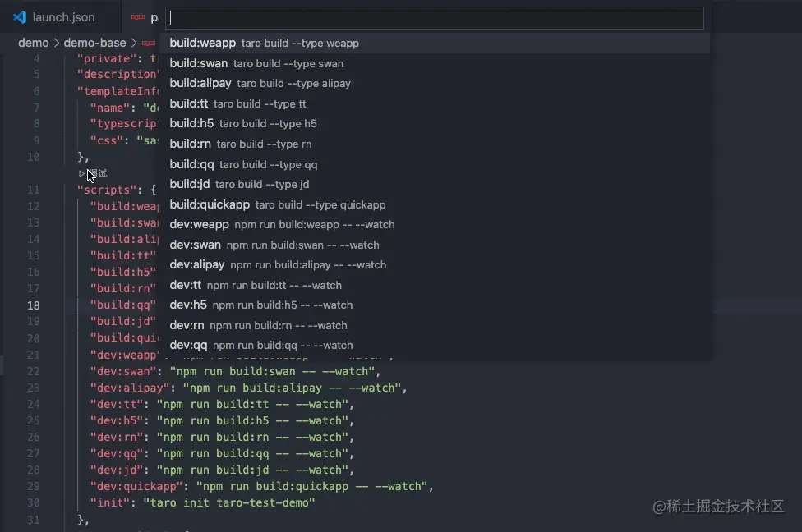802x532 pixels.
Task: Pick build:h5 from the quick pick list
Action: click(436, 124)
